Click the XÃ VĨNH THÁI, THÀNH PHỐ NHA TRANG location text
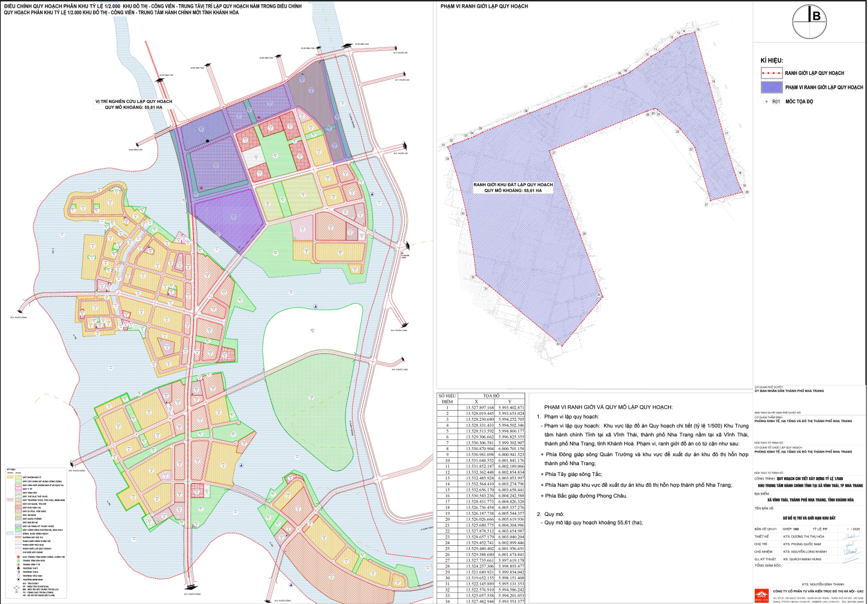This screenshot has width=868, height=604. (810, 500)
